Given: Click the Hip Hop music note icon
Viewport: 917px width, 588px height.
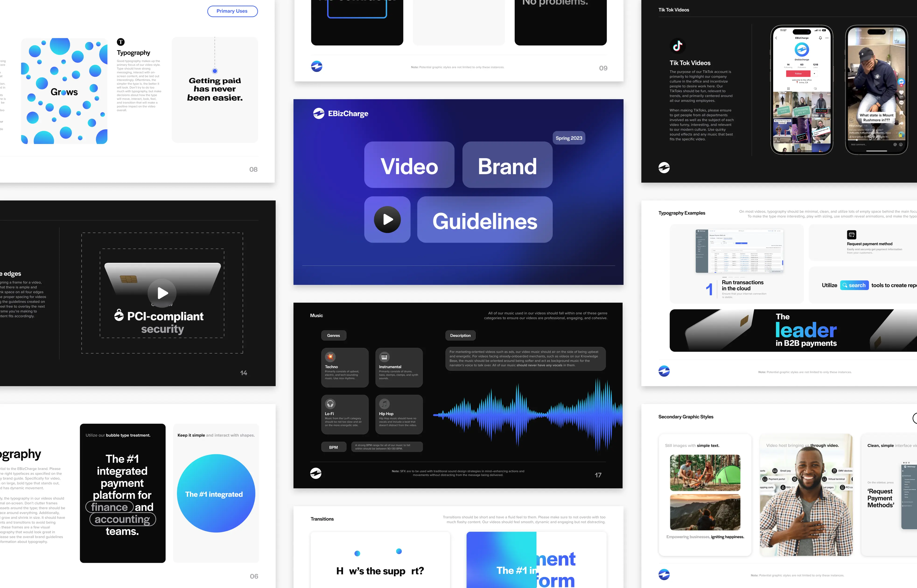Looking at the screenshot, I should pos(384,404).
